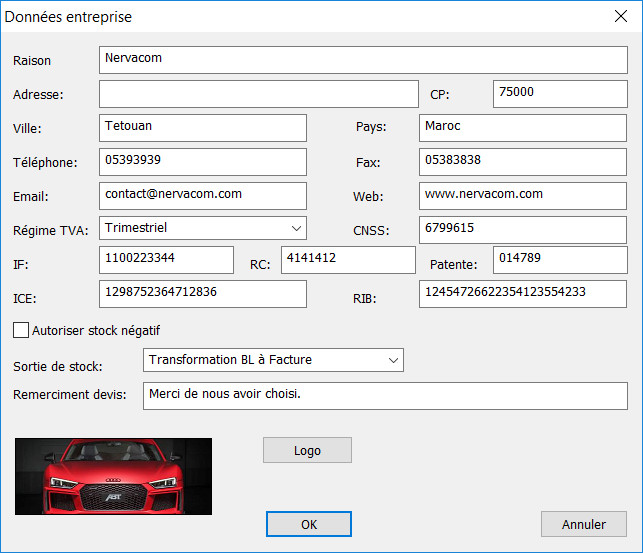This screenshot has height=553, width=643.
Task: Click the Ville field with Tetouan
Action: [203, 127]
